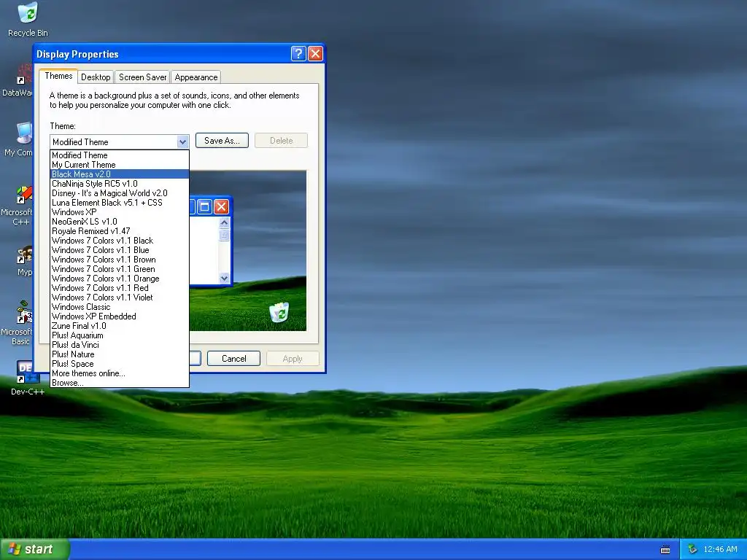
Task: Open the Start menu
Action: (x=35, y=549)
